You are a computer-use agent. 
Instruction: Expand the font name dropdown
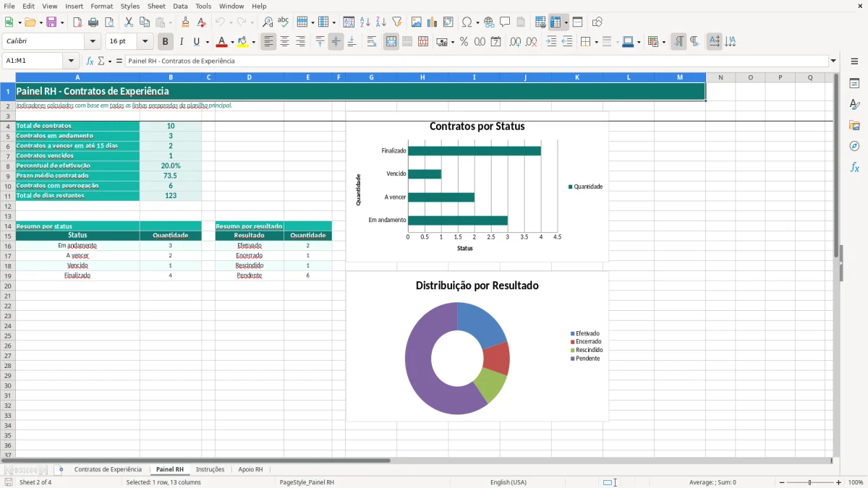click(93, 42)
